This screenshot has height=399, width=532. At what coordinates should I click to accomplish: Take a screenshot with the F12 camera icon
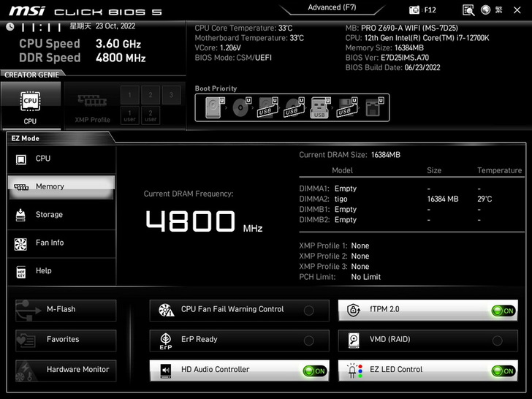(x=414, y=9)
